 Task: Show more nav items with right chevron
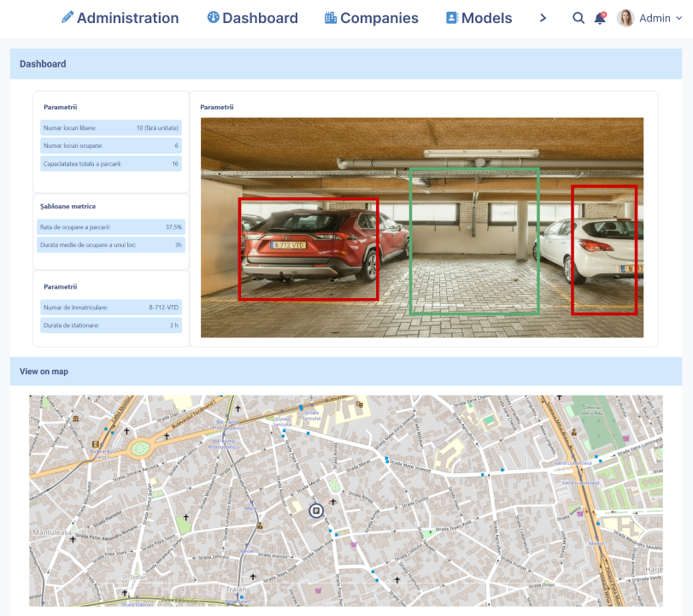pos(543,18)
